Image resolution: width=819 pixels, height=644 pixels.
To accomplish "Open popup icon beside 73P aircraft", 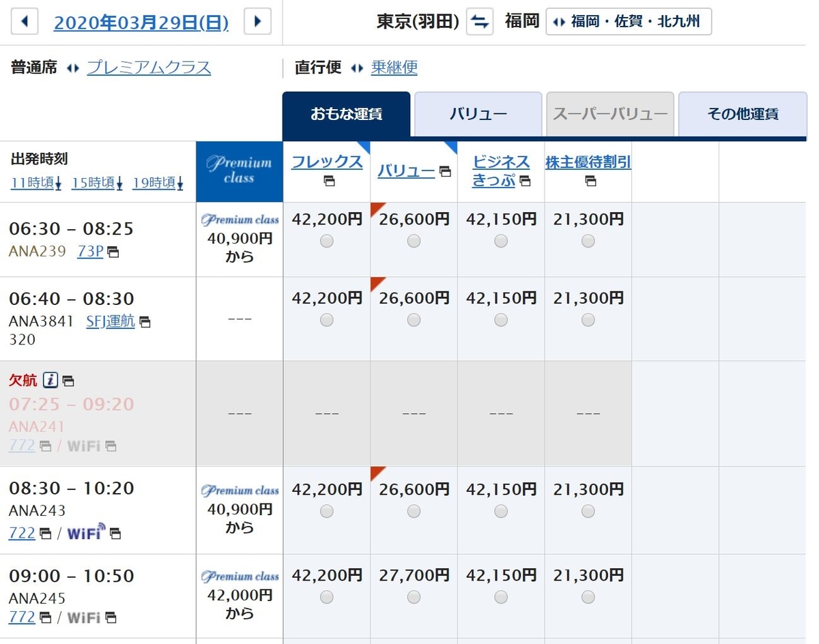I will pos(113,252).
